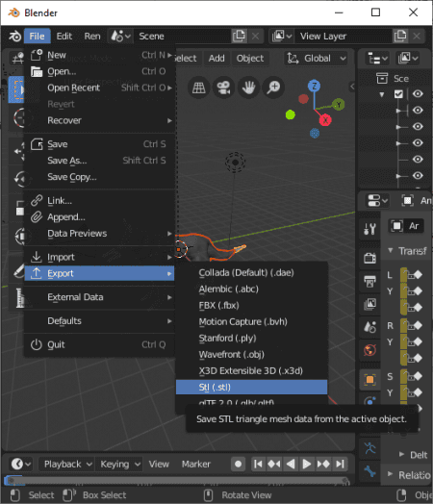Image resolution: width=433 pixels, height=504 pixels.
Task: Toggle the scene collection checkbox in outliner
Action: pos(398,94)
